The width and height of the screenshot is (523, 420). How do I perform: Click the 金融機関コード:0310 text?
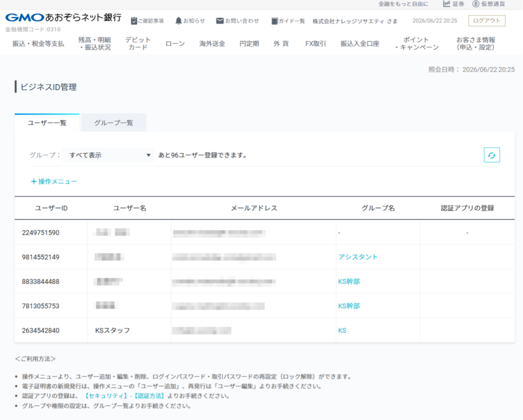[32, 29]
